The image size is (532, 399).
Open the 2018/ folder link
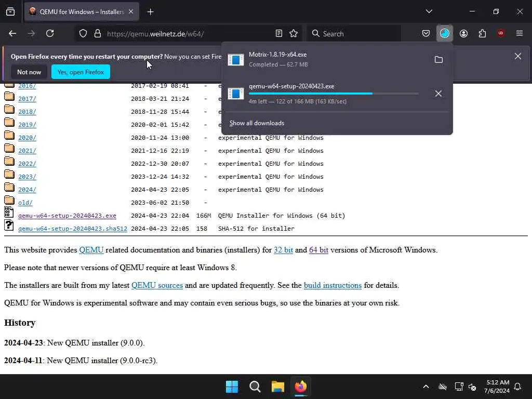pyautogui.click(x=27, y=112)
